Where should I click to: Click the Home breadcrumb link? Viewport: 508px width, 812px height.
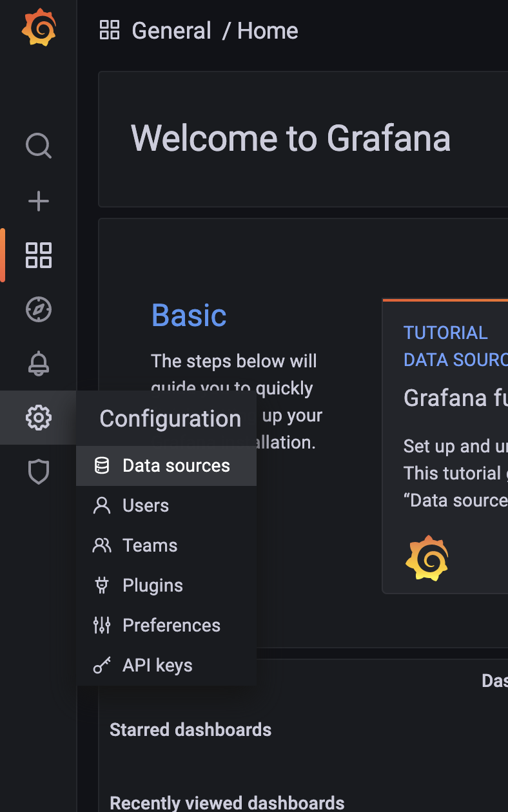tap(268, 30)
